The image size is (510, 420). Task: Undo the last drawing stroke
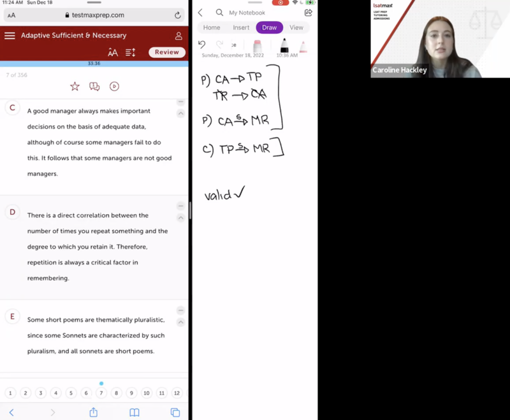click(202, 45)
